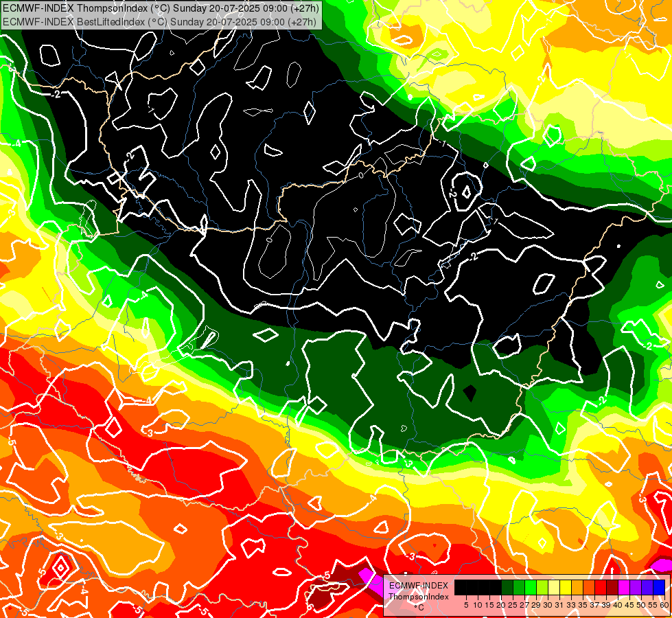Pick the pale yellow 30–31 legend swatch
This screenshot has width=672, height=618.
[554, 588]
